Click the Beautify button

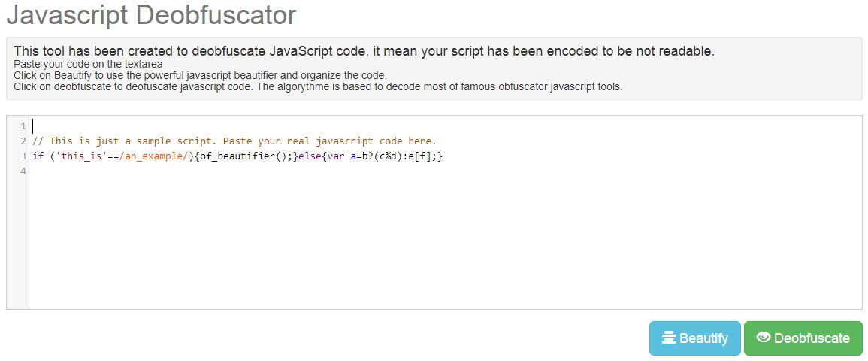694,338
